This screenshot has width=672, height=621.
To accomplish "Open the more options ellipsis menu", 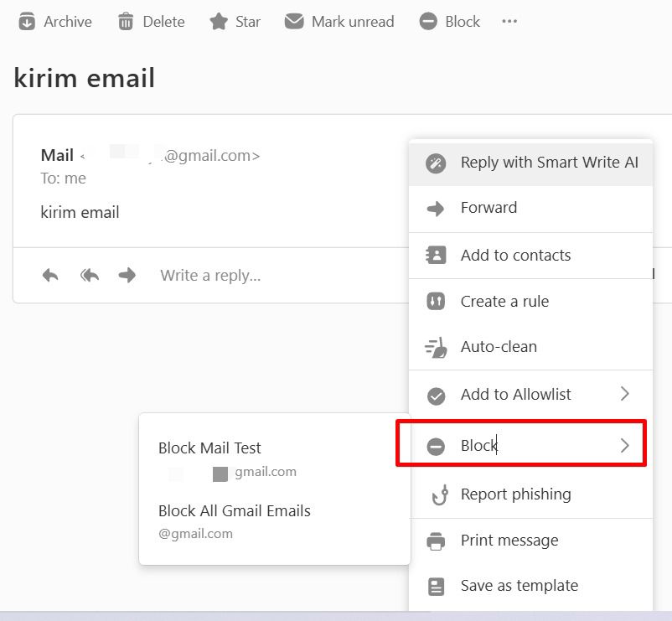I will click(509, 23).
